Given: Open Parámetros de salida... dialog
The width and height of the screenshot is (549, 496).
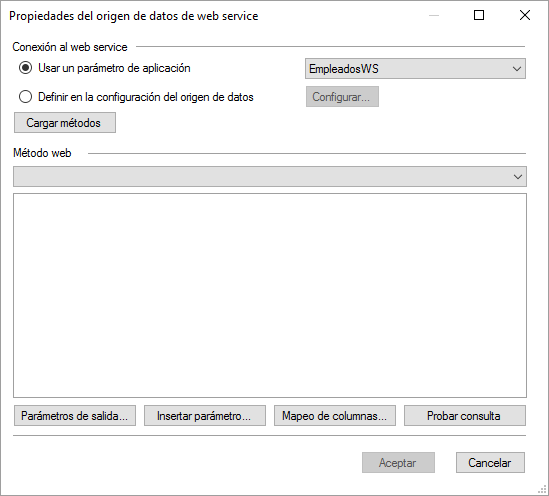Looking at the screenshot, I should click(75, 416).
